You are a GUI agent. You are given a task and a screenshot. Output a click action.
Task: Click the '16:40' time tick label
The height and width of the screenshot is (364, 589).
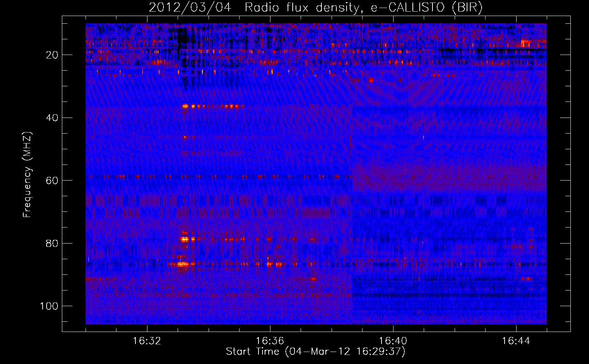(x=393, y=341)
